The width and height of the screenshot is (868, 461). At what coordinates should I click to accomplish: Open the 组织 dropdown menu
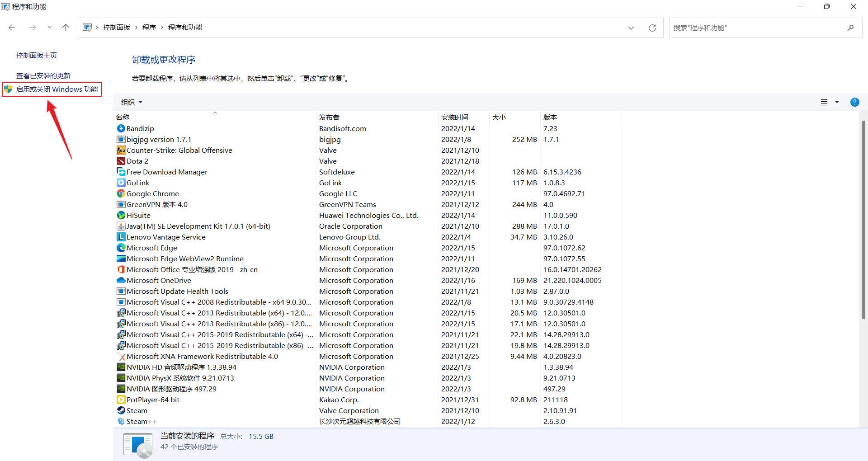coord(132,102)
